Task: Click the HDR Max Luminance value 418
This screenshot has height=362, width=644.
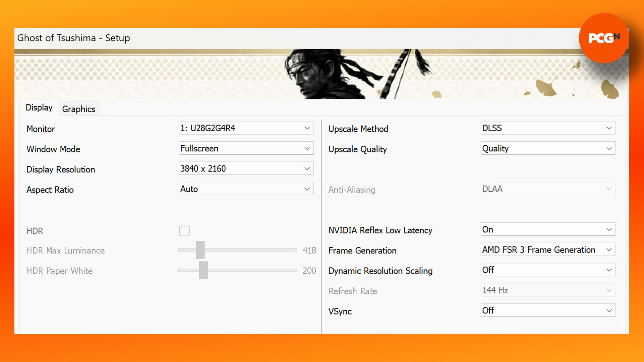Action: click(309, 250)
